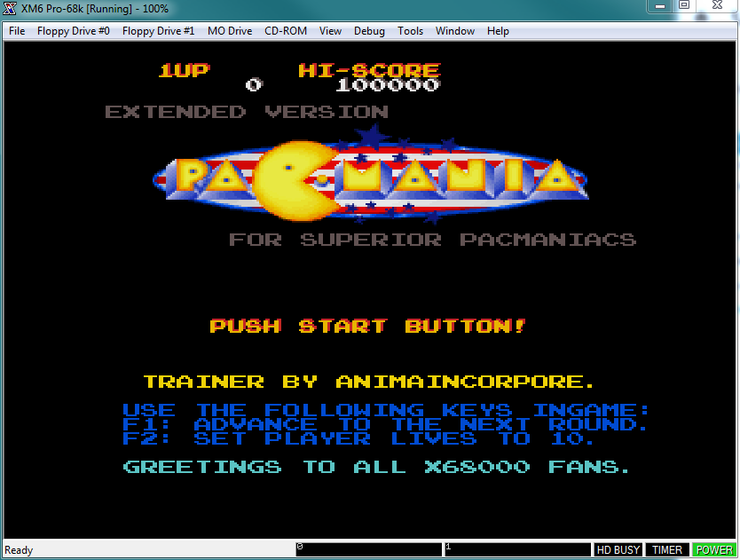The image size is (740, 560).
Task: Click the Pac-Mania logo
Action: (x=371, y=175)
